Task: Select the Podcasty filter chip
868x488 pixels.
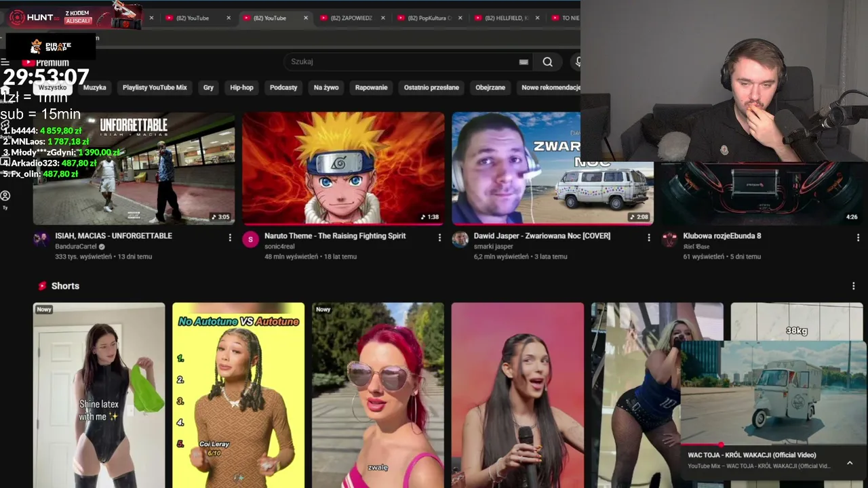Action: 283,87
